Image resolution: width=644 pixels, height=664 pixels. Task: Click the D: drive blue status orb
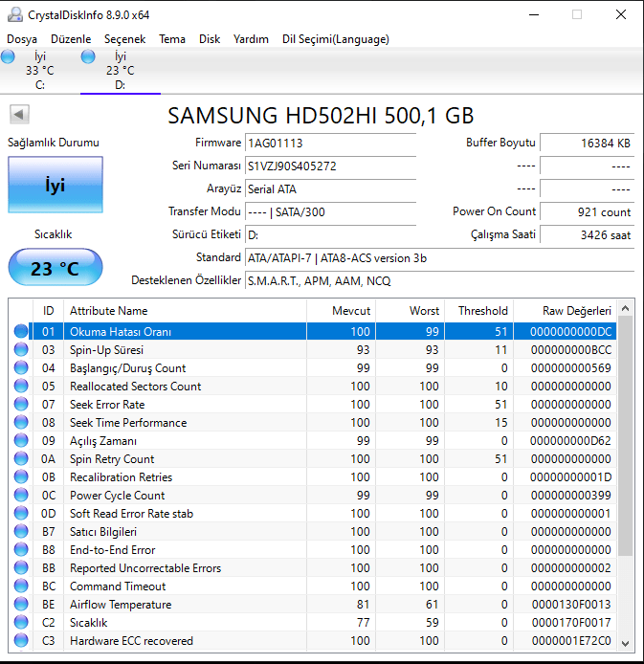tap(88, 56)
